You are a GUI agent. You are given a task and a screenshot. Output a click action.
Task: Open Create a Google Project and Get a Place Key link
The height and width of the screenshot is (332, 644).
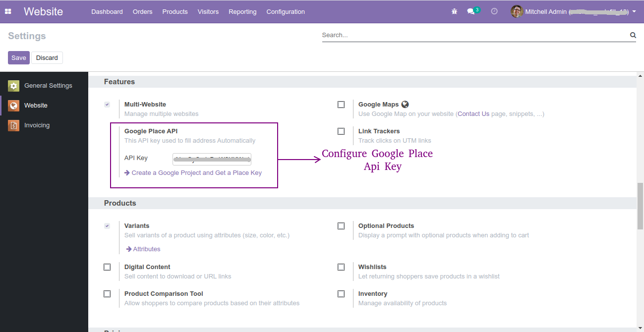197,173
